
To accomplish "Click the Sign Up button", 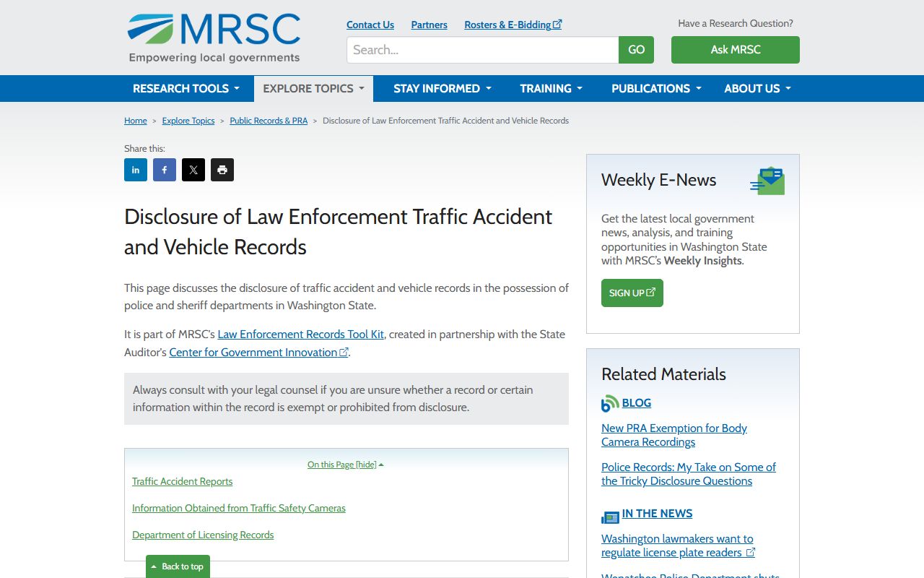I will tap(632, 293).
